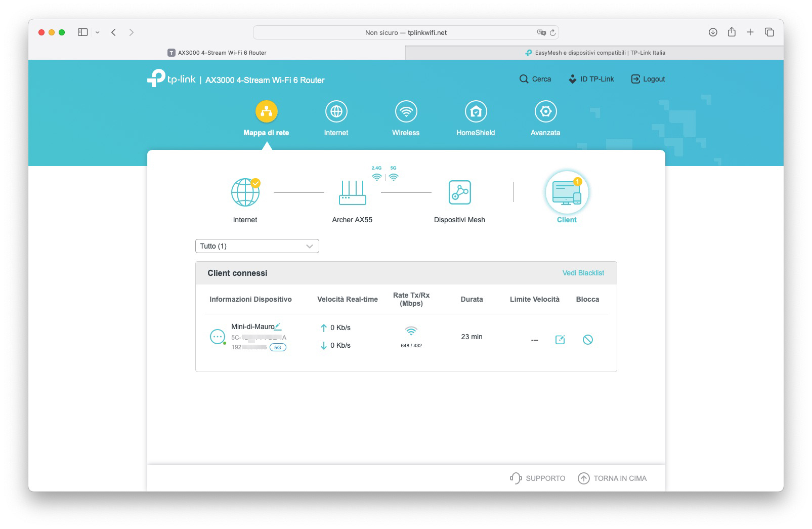Click the Durata column header
The image size is (812, 529).
click(472, 299)
